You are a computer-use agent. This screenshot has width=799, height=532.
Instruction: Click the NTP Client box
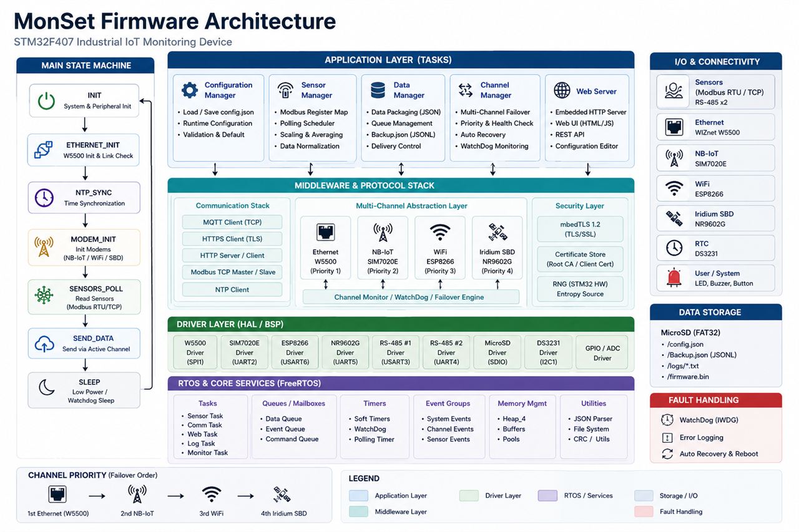click(x=232, y=289)
